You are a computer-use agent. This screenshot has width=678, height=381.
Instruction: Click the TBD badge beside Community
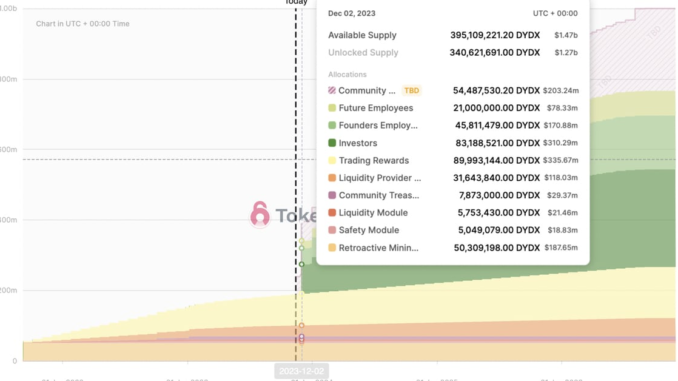coord(411,90)
